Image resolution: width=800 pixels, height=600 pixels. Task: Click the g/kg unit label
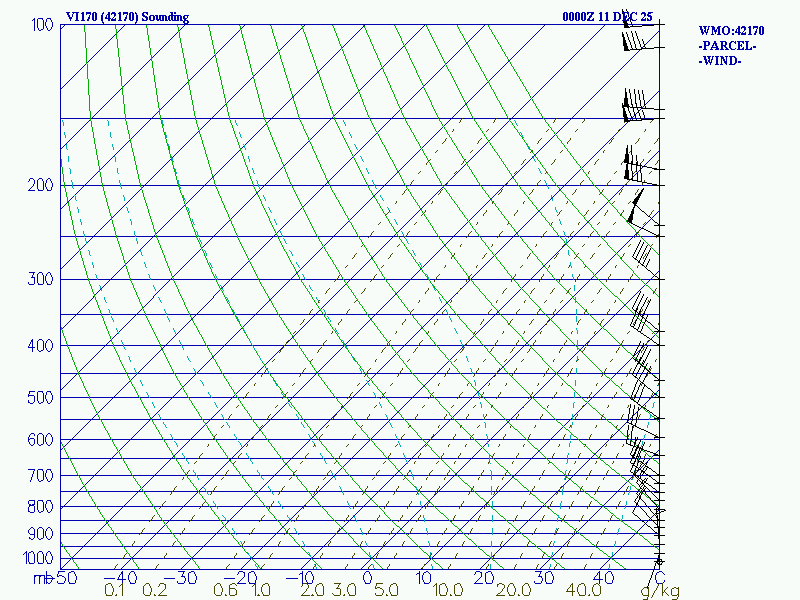[x=660, y=591]
